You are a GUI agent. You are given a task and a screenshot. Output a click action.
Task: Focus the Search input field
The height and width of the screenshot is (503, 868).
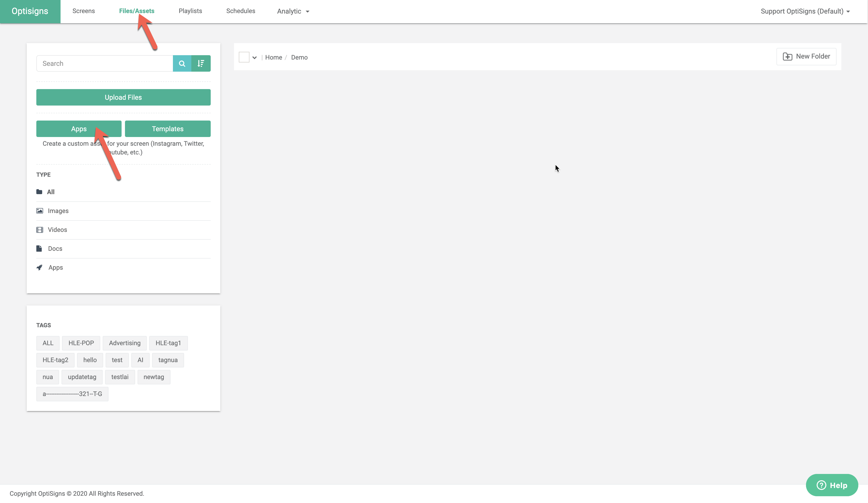(x=105, y=63)
